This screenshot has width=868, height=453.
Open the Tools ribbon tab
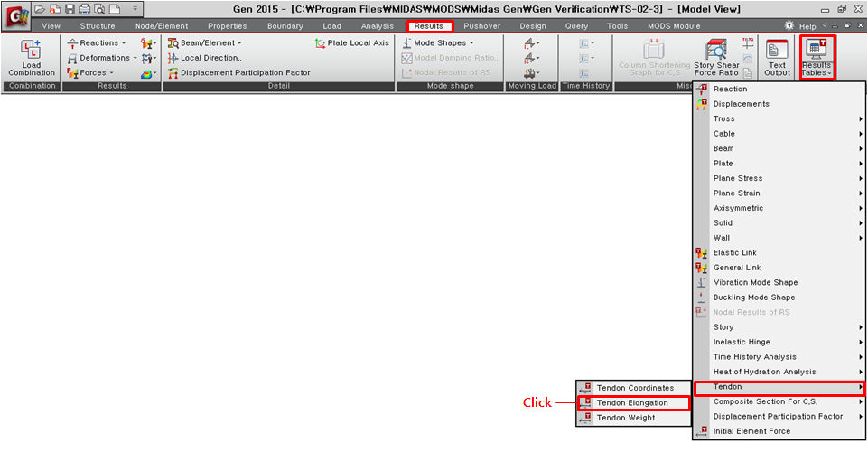coord(617,26)
